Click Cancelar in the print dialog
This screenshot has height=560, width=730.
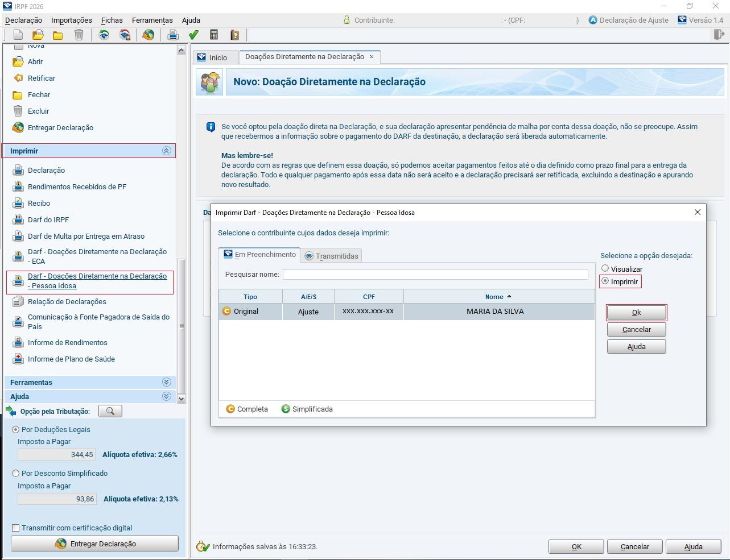coord(636,329)
